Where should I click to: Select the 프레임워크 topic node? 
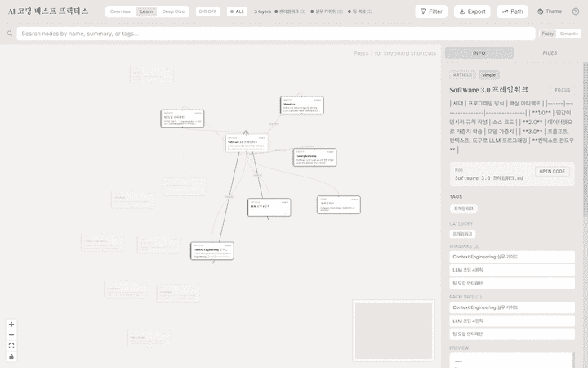[x=339, y=205]
